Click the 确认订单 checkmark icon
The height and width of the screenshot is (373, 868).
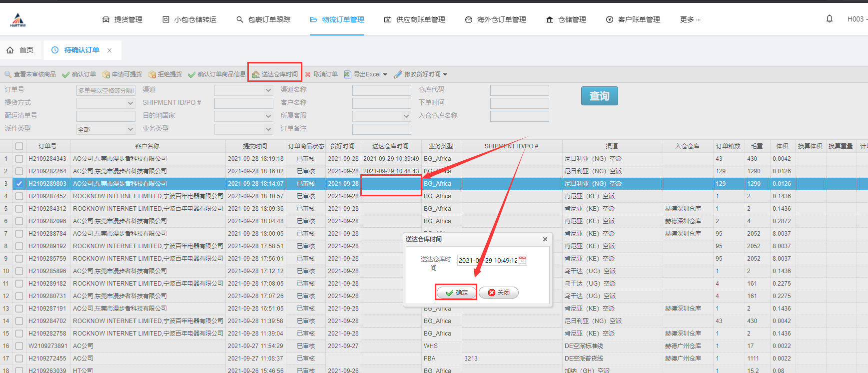(x=66, y=74)
